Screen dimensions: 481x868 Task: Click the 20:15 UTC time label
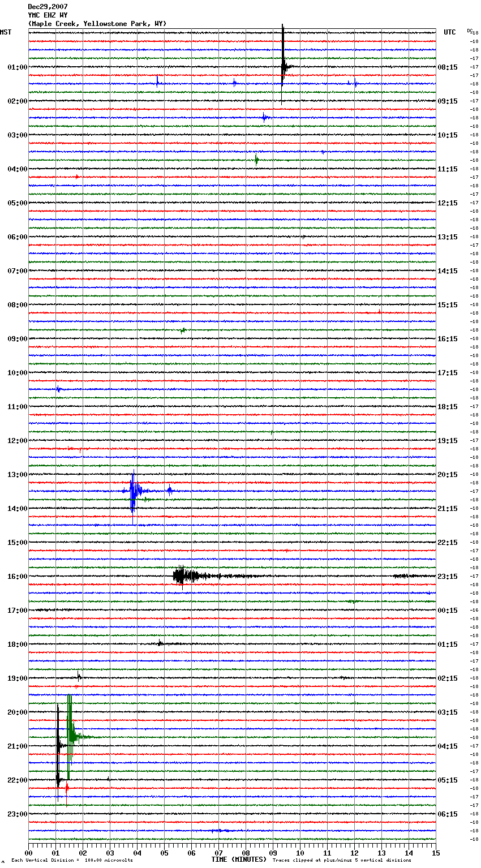[448, 475]
